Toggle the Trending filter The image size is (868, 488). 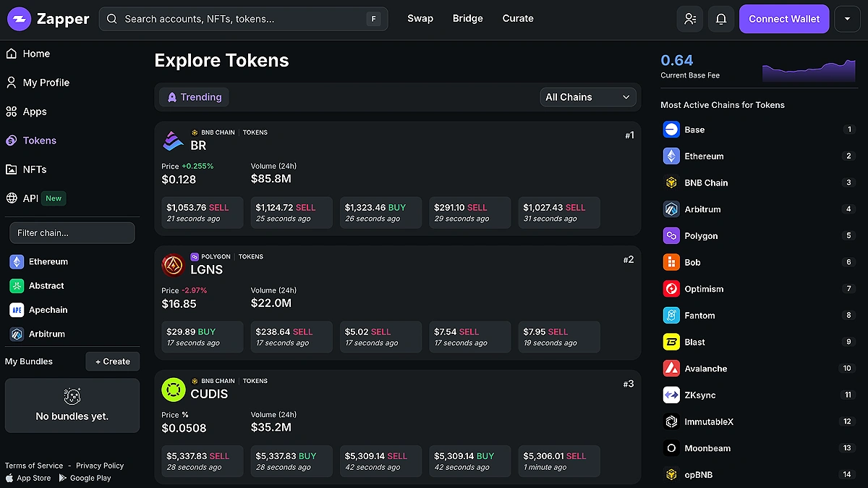pyautogui.click(x=194, y=97)
